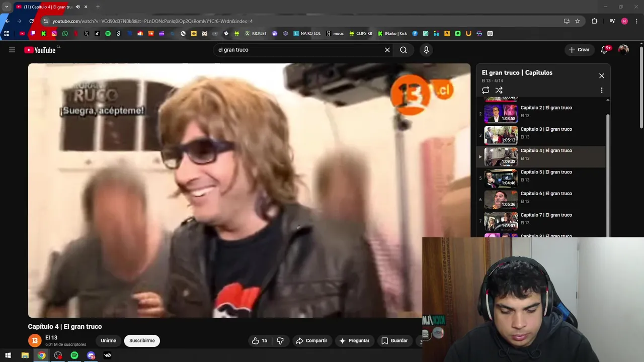Click the Preguntar button

354,341
